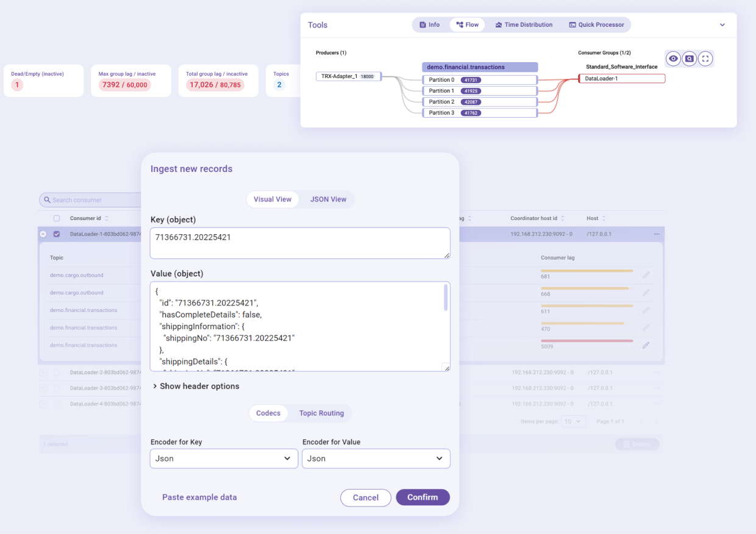Check the select-all checkbox in consumer table header

tap(57, 218)
